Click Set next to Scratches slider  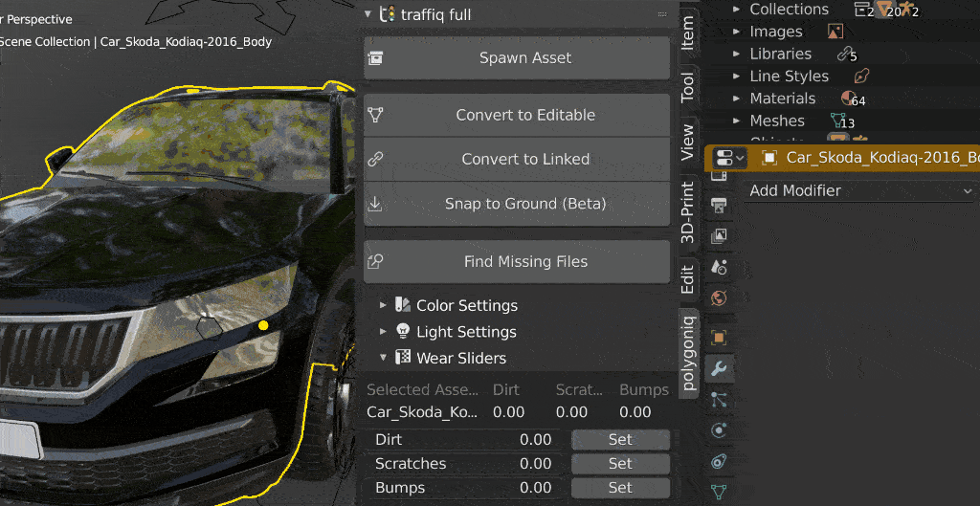pos(620,464)
